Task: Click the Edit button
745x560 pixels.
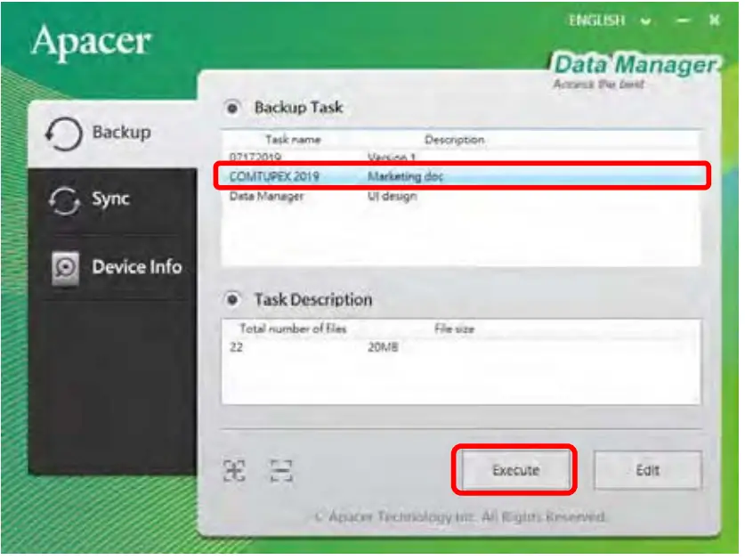Action: point(647,470)
